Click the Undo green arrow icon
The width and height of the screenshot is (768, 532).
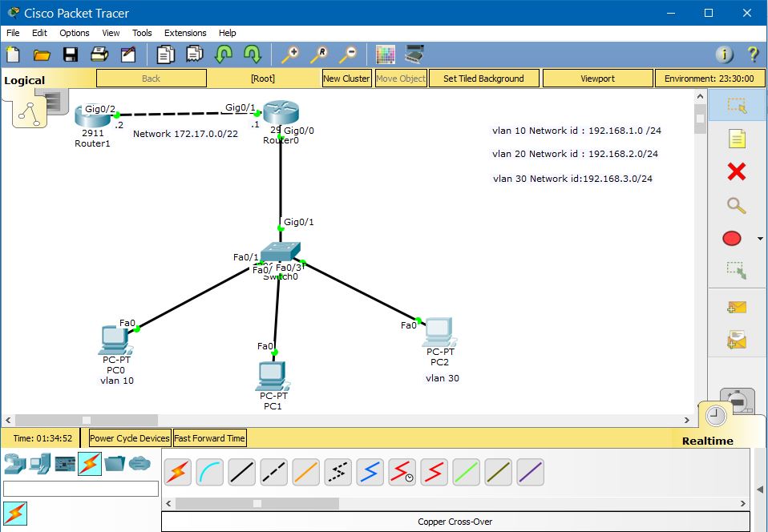tap(224, 54)
